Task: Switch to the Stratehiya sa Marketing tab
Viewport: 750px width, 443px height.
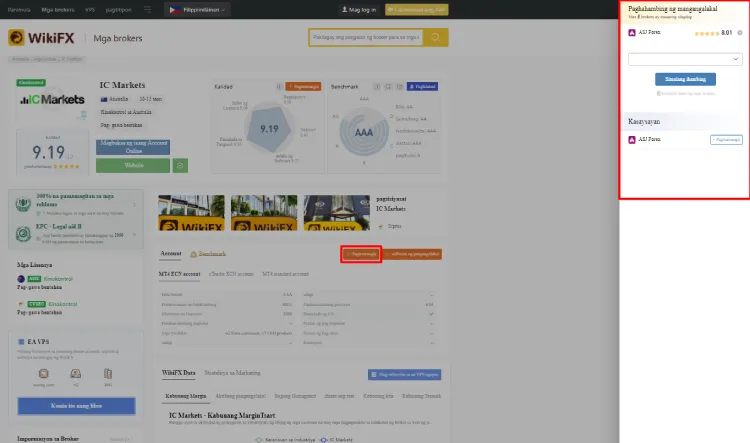Action: pyautogui.click(x=232, y=373)
